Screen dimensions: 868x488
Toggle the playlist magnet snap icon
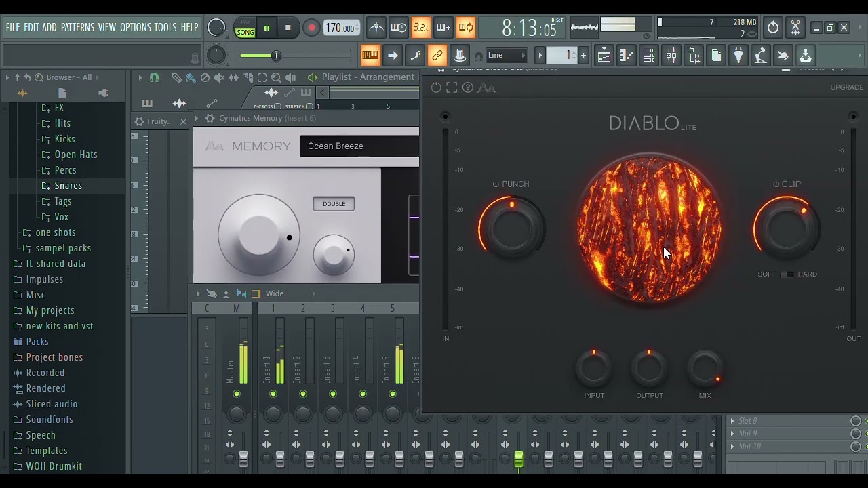point(155,77)
